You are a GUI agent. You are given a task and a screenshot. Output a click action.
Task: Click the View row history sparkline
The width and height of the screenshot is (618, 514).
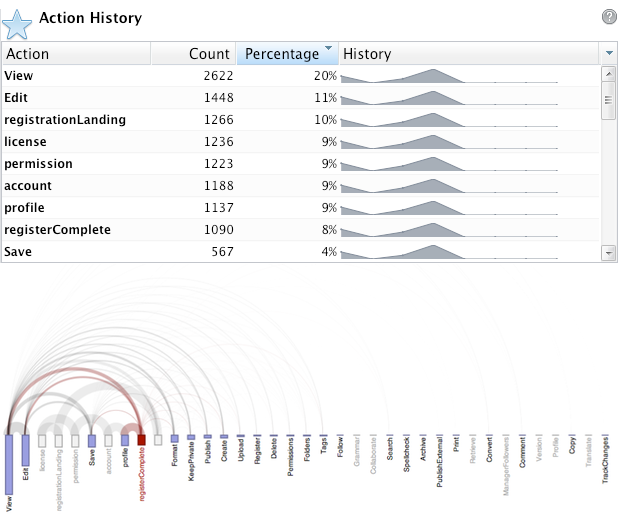click(x=449, y=76)
